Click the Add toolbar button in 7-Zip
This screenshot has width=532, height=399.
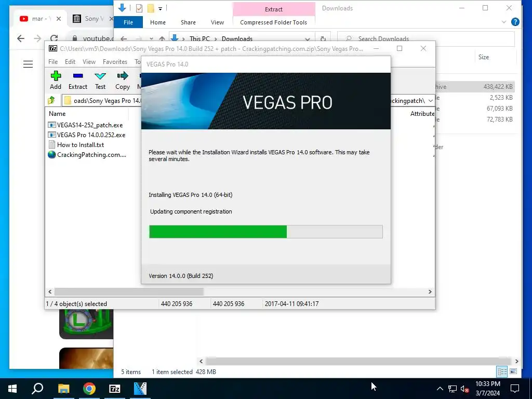[x=56, y=81]
